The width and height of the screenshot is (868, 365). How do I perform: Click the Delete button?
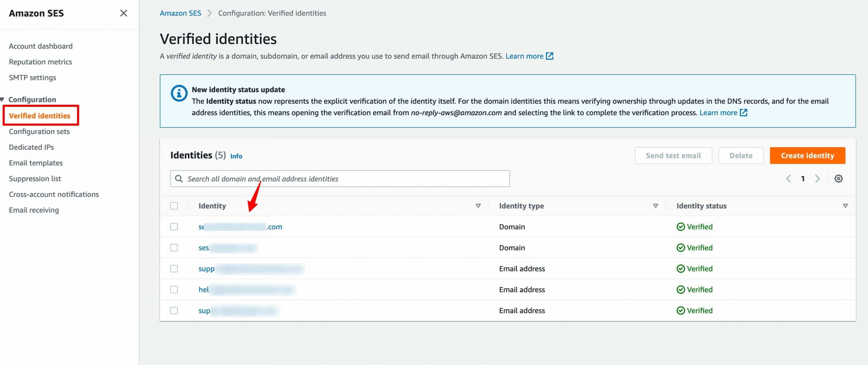point(741,156)
